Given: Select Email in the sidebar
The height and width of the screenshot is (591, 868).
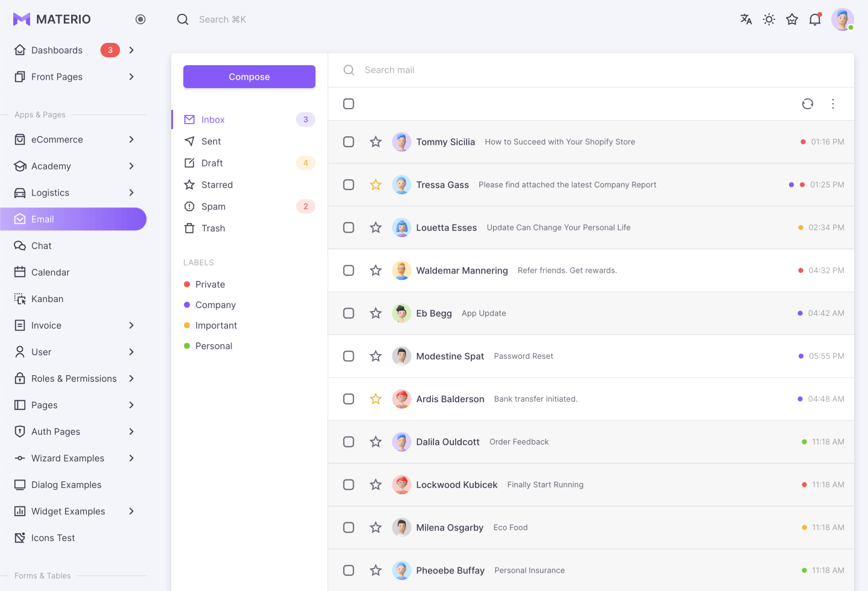Looking at the screenshot, I should [x=73, y=219].
